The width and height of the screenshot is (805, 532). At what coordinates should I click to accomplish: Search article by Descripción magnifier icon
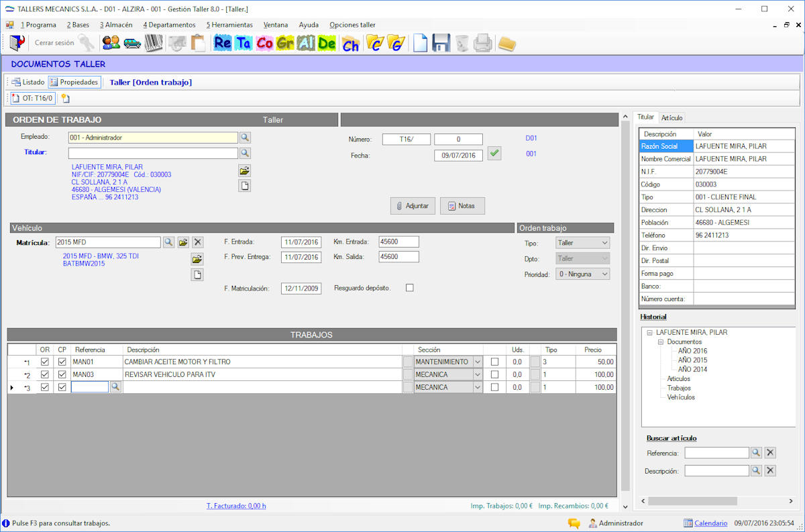[756, 471]
